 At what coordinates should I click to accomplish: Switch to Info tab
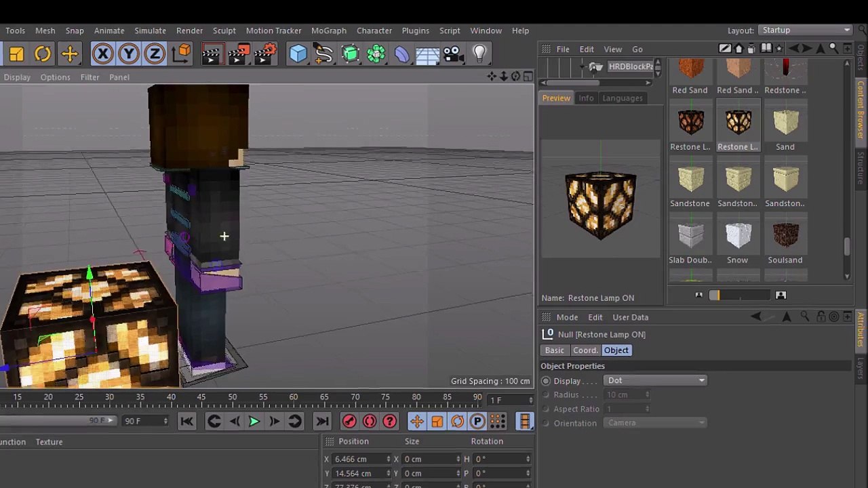[x=586, y=98]
